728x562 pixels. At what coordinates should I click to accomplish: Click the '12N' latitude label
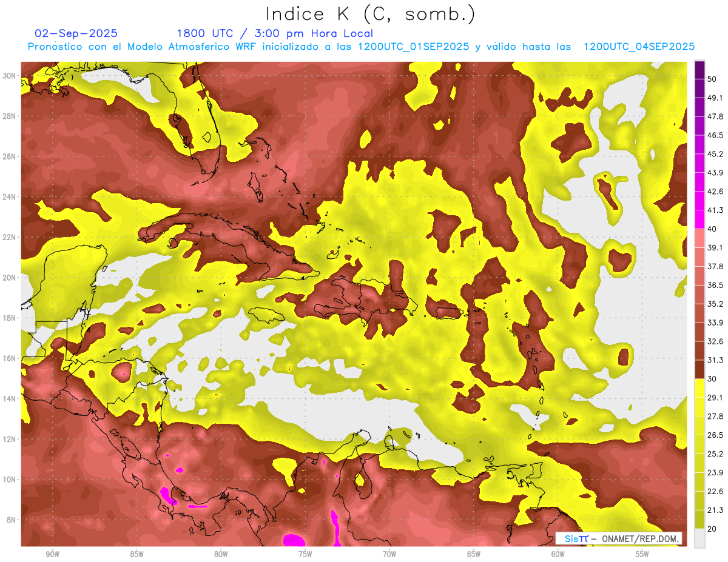(x=8, y=439)
